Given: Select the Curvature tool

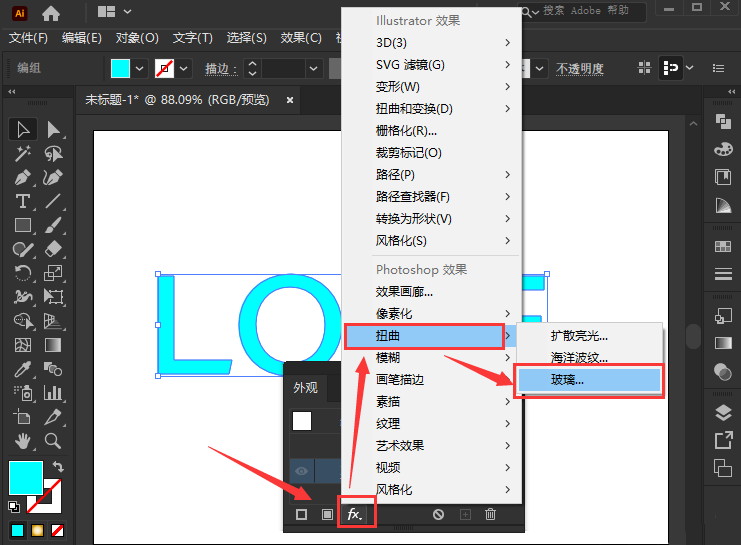Looking at the screenshot, I should pyautogui.click(x=53, y=178).
